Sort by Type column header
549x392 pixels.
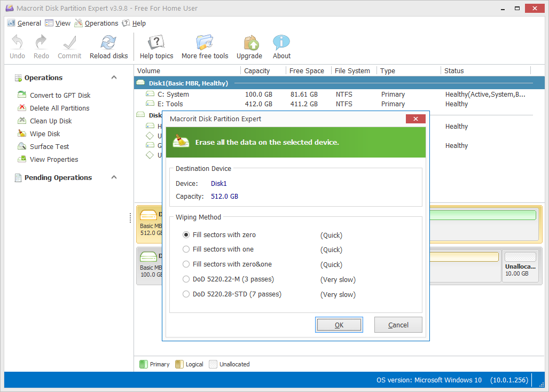click(409, 70)
